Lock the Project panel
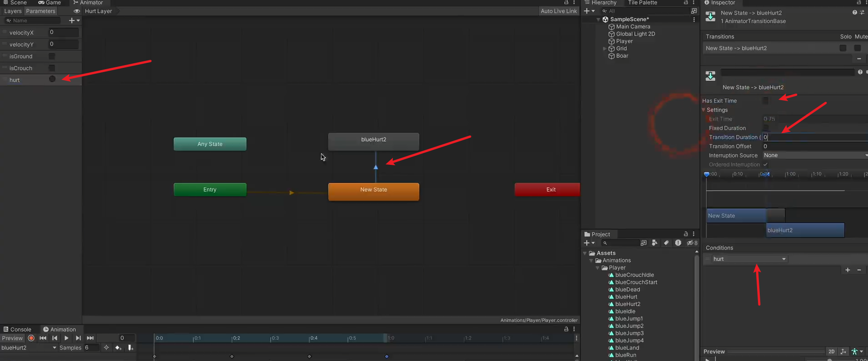 pos(686,234)
